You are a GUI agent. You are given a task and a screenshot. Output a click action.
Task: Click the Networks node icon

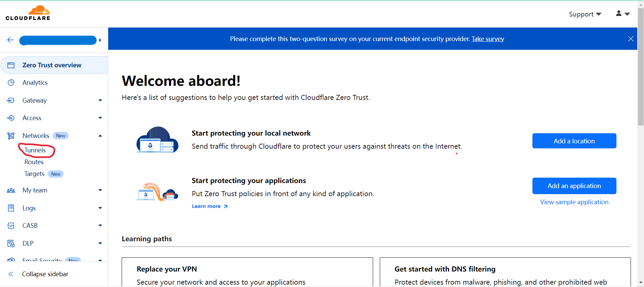(x=11, y=136)
